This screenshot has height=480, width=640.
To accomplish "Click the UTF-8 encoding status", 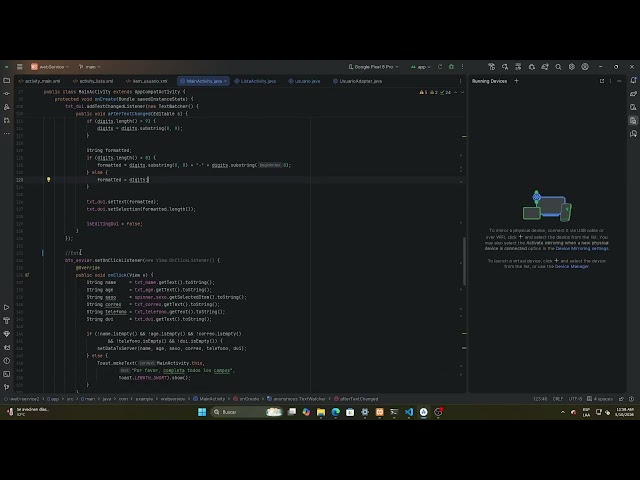I will pos(575,399).
